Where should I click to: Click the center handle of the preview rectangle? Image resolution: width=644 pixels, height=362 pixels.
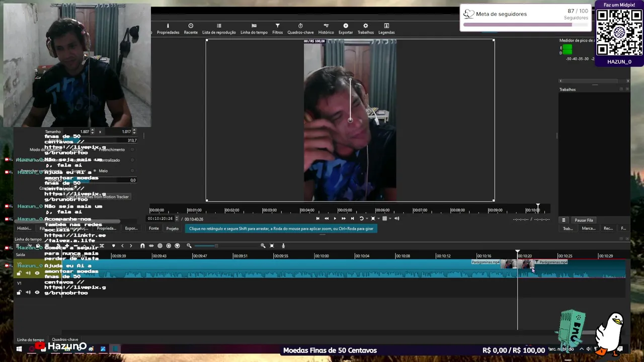[350, 120]
